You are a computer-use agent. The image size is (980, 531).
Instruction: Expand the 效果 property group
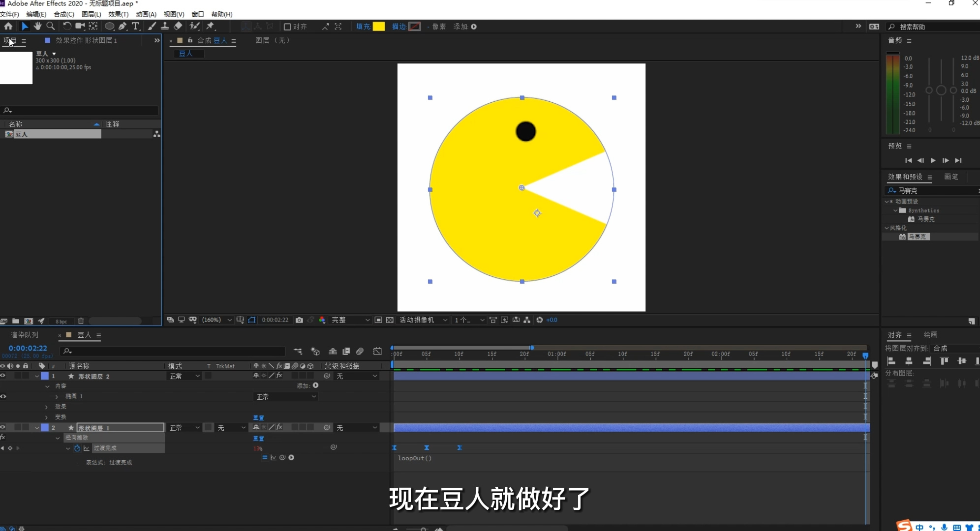pos(47,407)
